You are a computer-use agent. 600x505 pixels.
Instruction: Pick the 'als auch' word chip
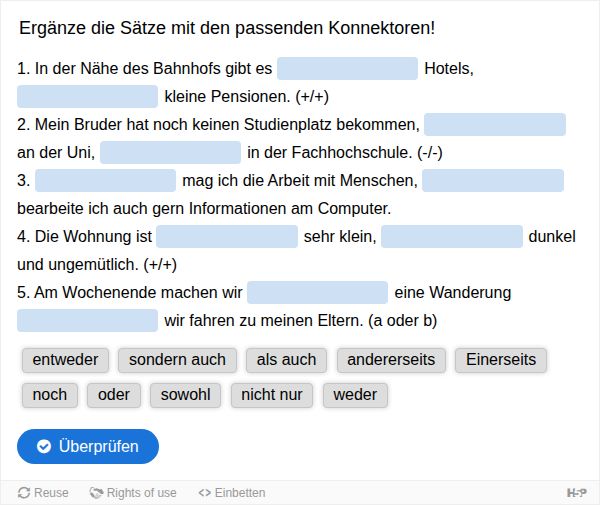click(x=286, y=360)
